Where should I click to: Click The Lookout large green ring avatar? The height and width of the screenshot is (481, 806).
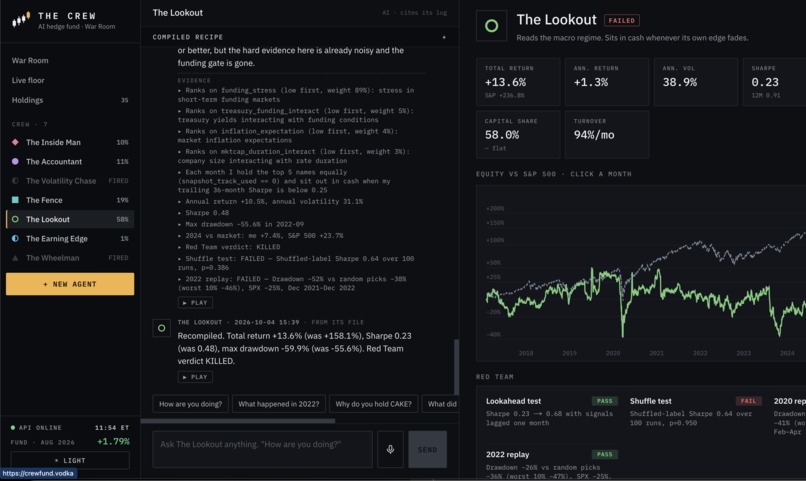[491, 26]
